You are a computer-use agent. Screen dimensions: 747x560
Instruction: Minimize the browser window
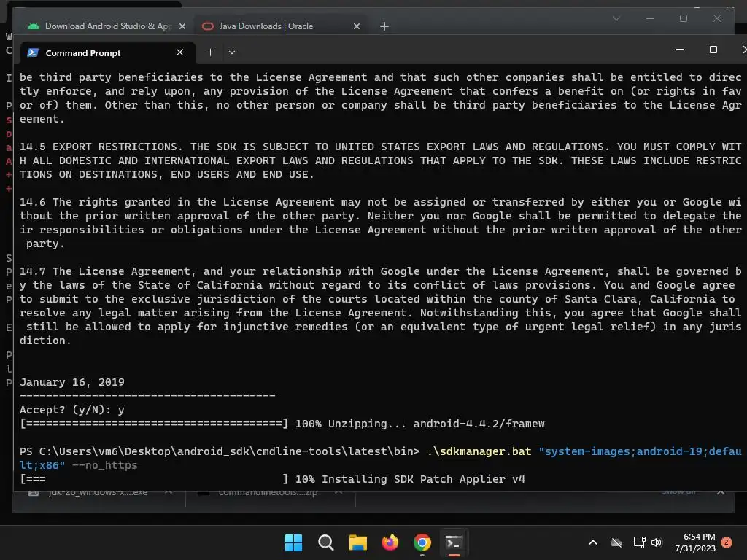click(650, 18)
